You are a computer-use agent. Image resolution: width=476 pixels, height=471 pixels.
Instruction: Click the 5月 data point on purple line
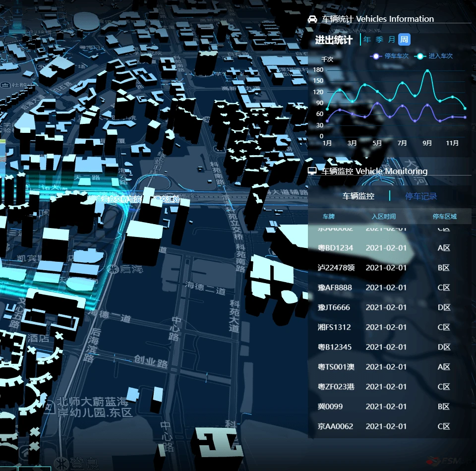pos(377,104)
